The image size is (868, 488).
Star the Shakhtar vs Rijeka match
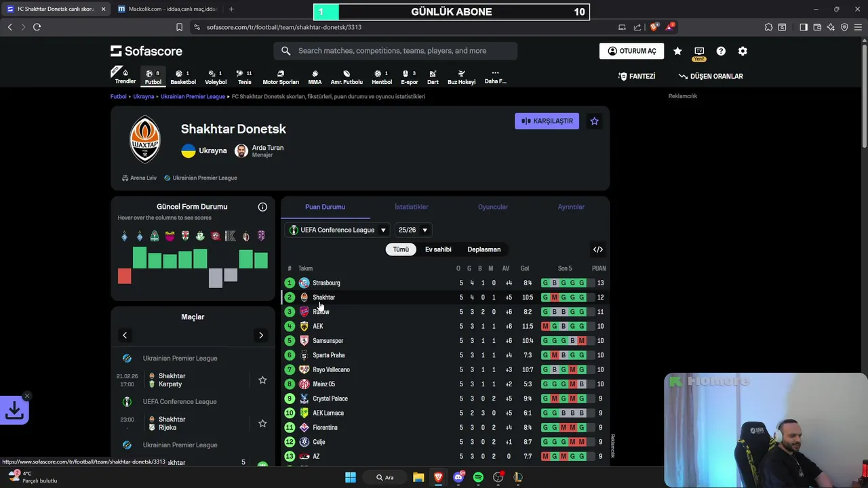[x=262, y=424]
